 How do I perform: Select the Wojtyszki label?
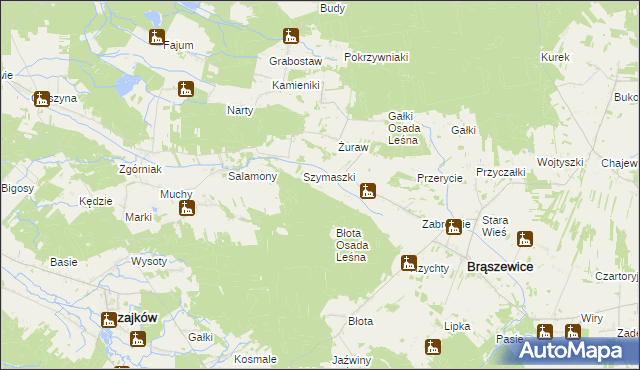coord(560,162)
